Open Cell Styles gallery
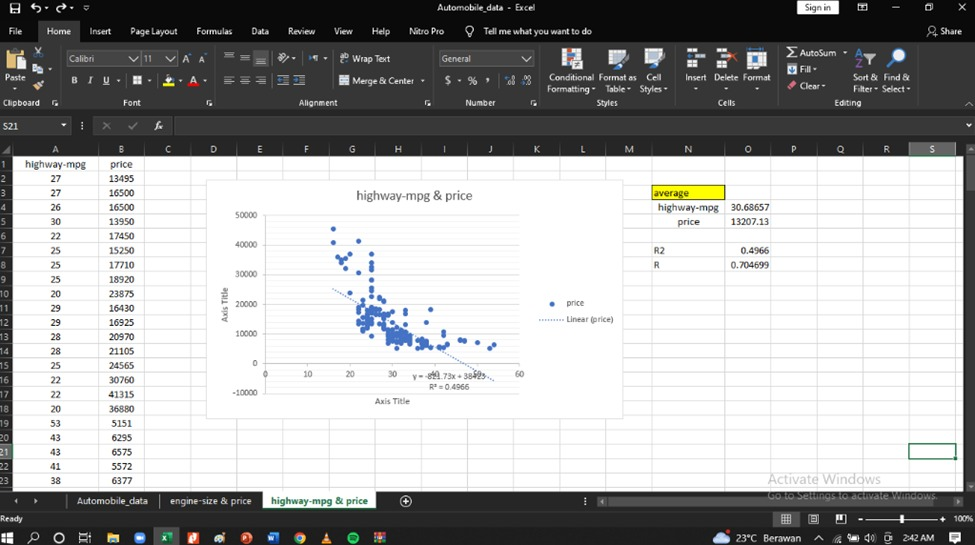975x545 pixels. [x=654, y=71]
